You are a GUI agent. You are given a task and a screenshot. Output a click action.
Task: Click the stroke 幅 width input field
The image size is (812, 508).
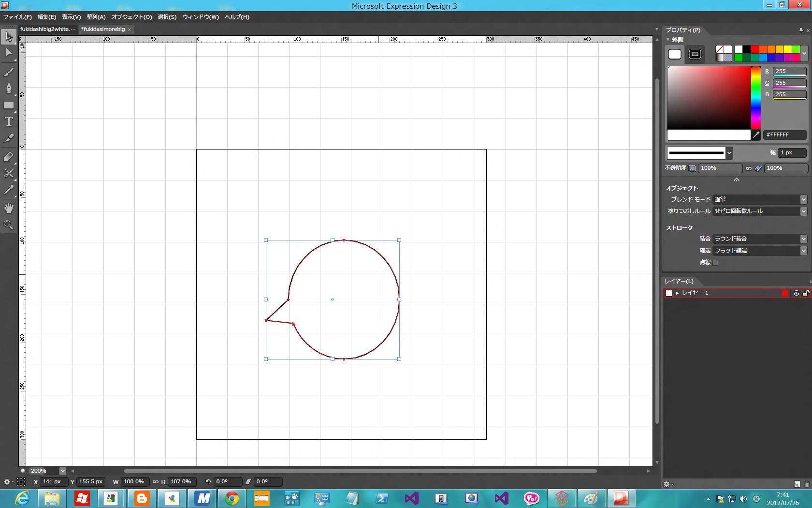click(x=791, y=153)
